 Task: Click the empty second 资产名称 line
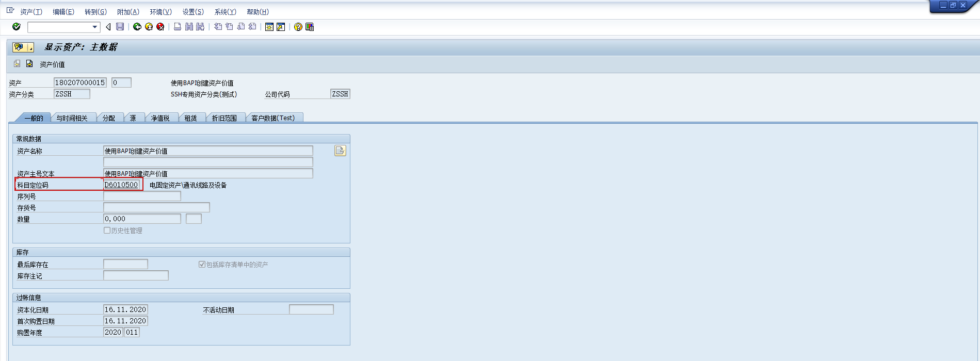click(x=208, y=162)
